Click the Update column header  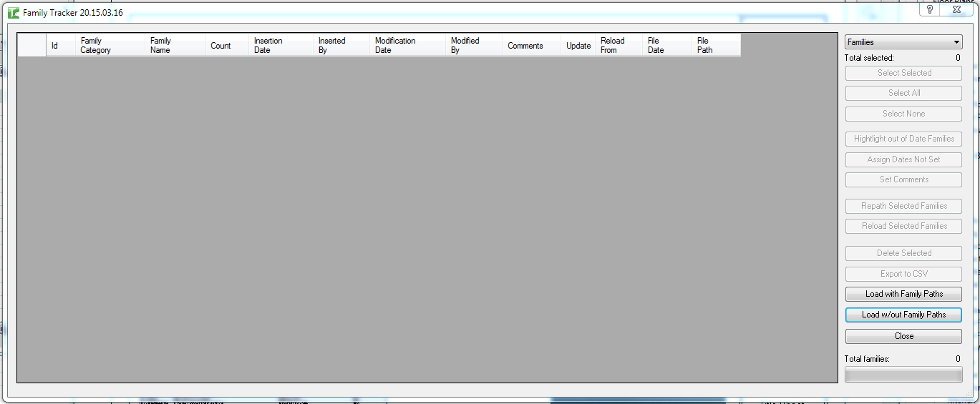(x=578, y=46)
